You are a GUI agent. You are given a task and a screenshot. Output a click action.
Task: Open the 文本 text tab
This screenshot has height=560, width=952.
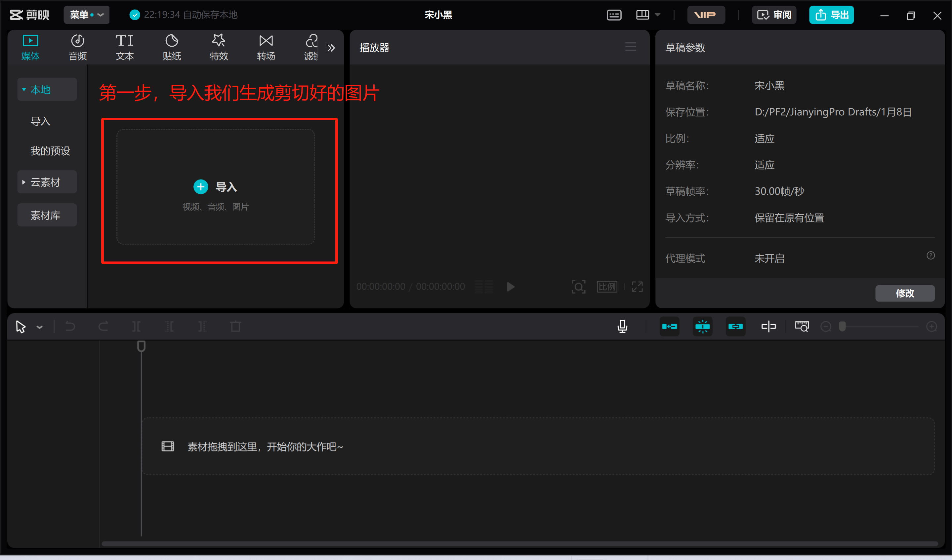coord(125,48)
